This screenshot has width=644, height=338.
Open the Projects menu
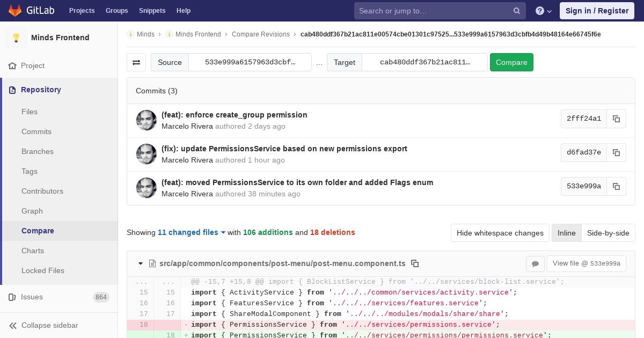[82, 11]
